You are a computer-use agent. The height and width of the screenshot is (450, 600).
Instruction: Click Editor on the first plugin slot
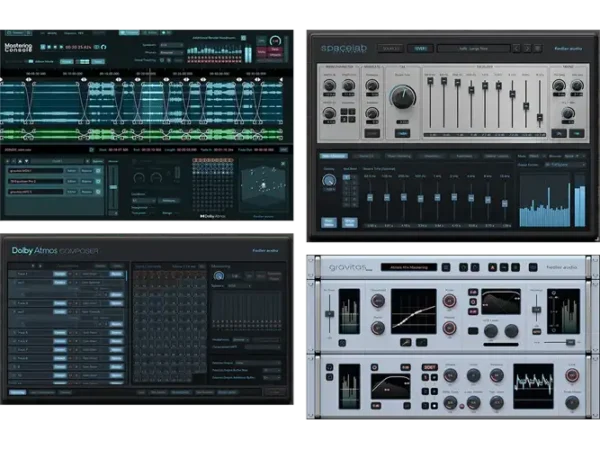[x=72, y=171]
